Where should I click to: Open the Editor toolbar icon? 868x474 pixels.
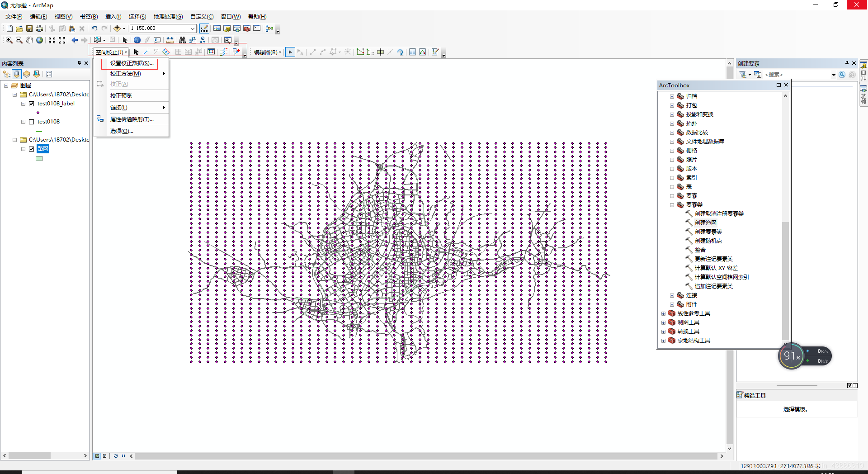tap(204, 28)
